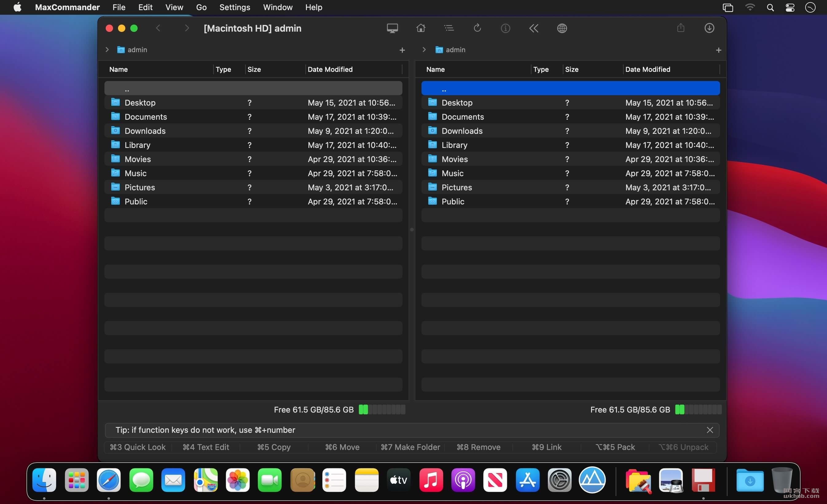
Task: Open System Preferences dock icon
Action: (x=559, y=480)
